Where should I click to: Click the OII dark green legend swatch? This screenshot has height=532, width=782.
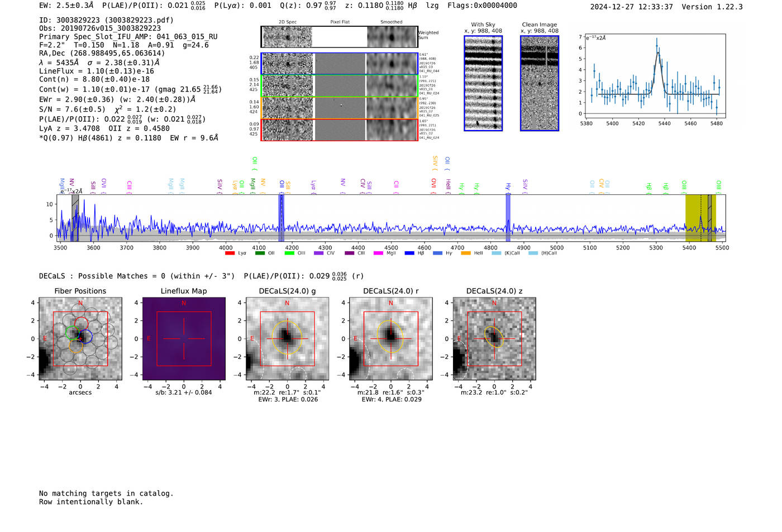click(x=260, y=253)
